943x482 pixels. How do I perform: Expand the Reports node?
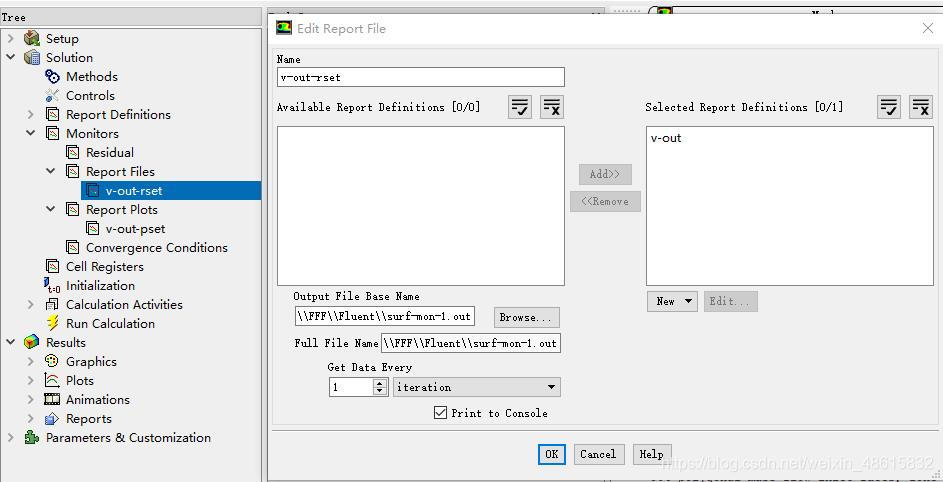click(x=31, y=419)
